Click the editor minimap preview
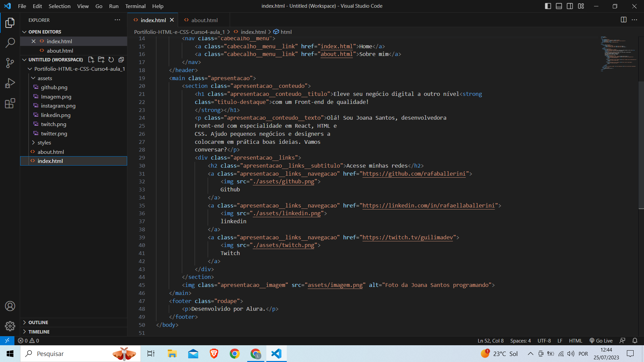 pyautogui.click(x=619, y=54)
